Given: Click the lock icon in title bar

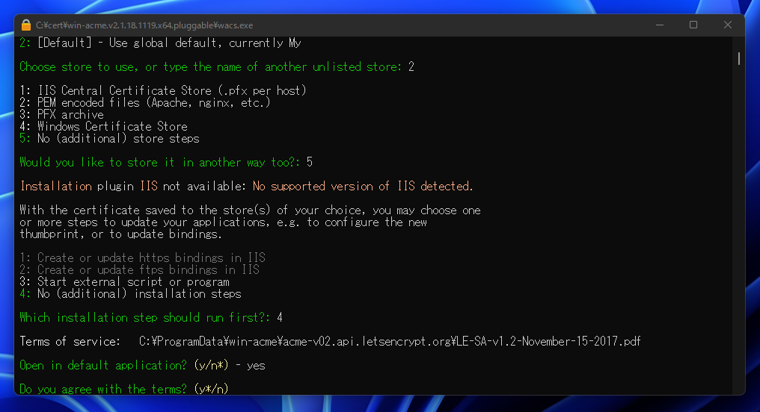Looking at the screenshot, I should 26,25.
